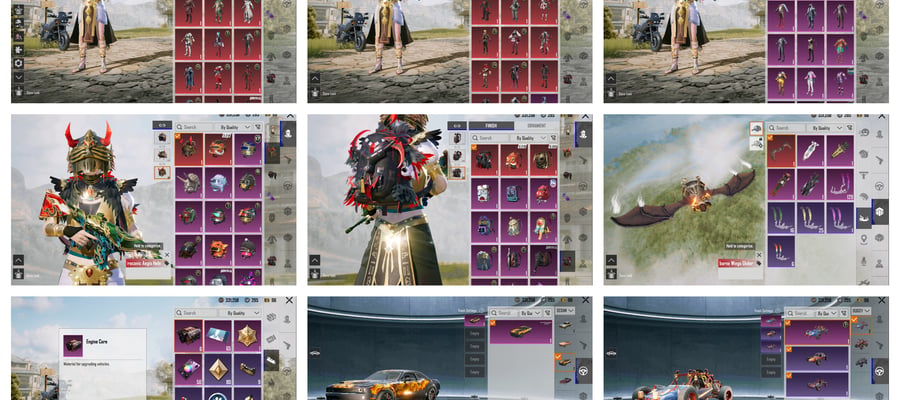Click Save Look button in helmet screenshot

coord(18,274)
